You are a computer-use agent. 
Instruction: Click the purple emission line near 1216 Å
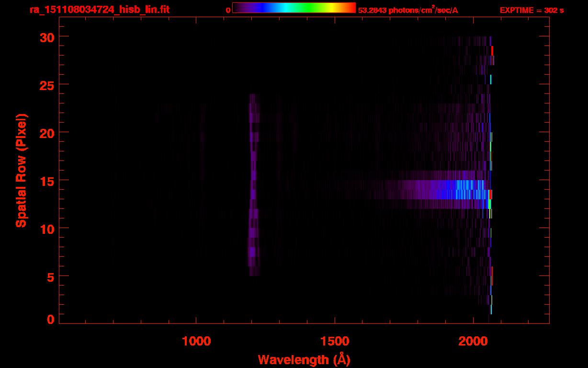[253, 184]
